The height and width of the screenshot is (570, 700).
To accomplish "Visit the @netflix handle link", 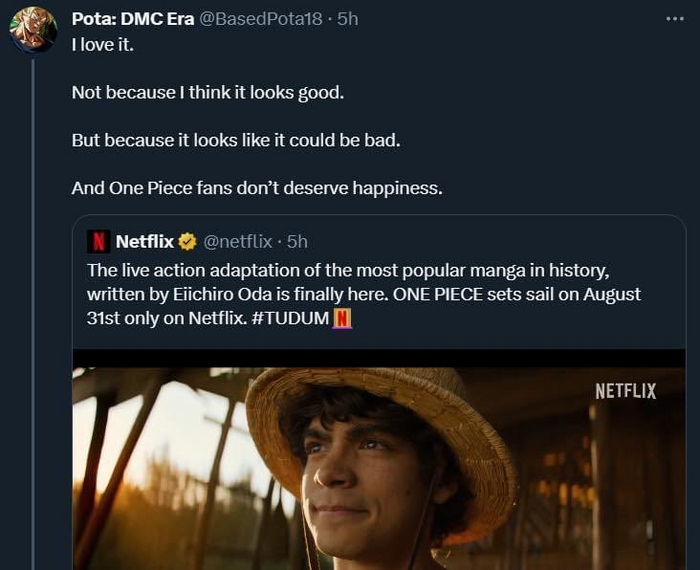I will coord(238,241).
